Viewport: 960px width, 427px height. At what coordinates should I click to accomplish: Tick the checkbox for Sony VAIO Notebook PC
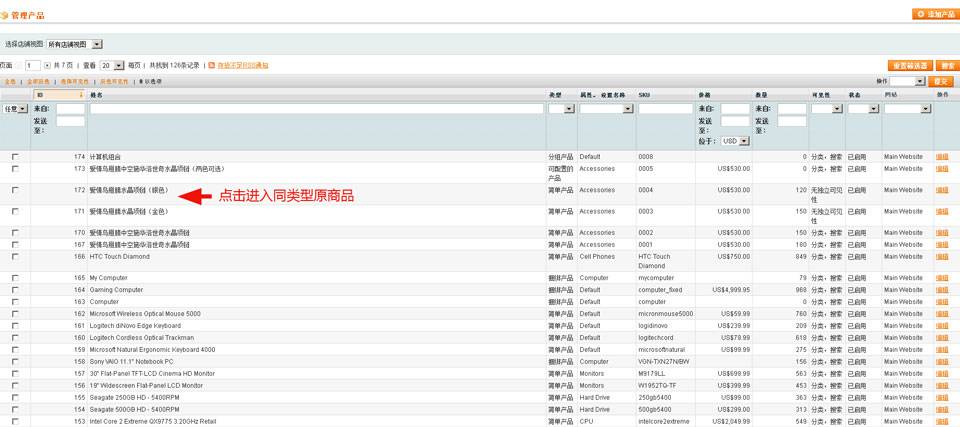[x=15, y=361]
